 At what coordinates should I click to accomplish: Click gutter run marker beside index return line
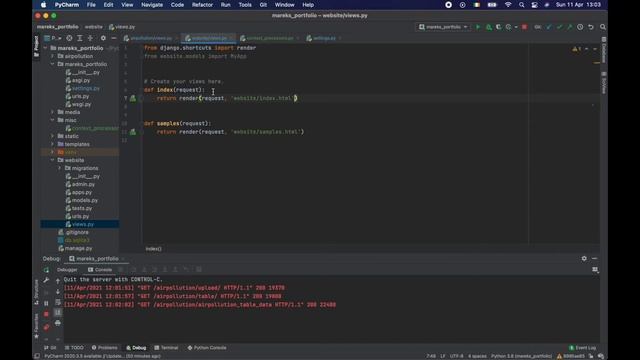[x=133, y=98]
